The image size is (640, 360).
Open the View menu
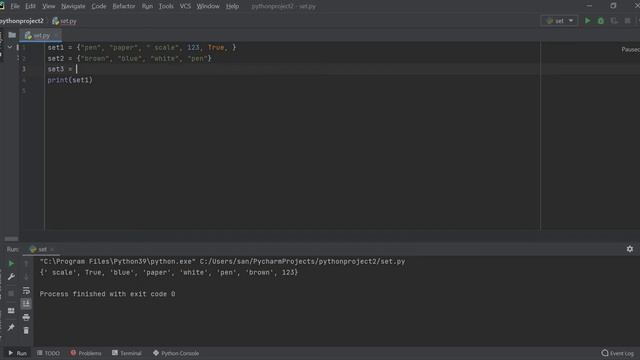(x=49, y=6)
